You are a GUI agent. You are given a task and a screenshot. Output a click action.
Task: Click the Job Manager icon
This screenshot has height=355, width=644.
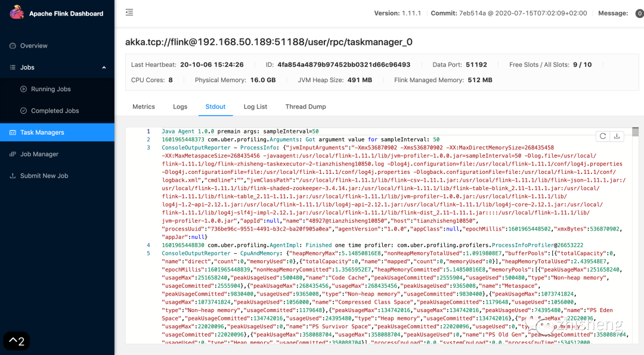pyautogui.click(x=13, y=154)
